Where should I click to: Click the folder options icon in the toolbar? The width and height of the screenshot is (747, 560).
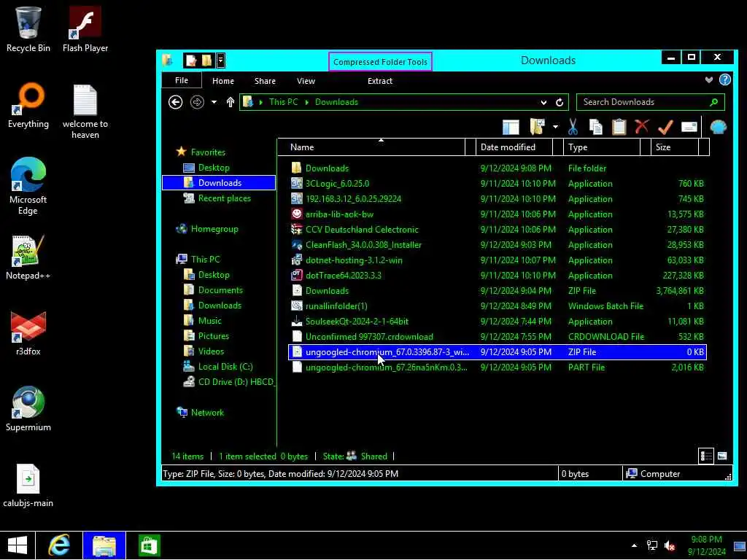(538, 127)
